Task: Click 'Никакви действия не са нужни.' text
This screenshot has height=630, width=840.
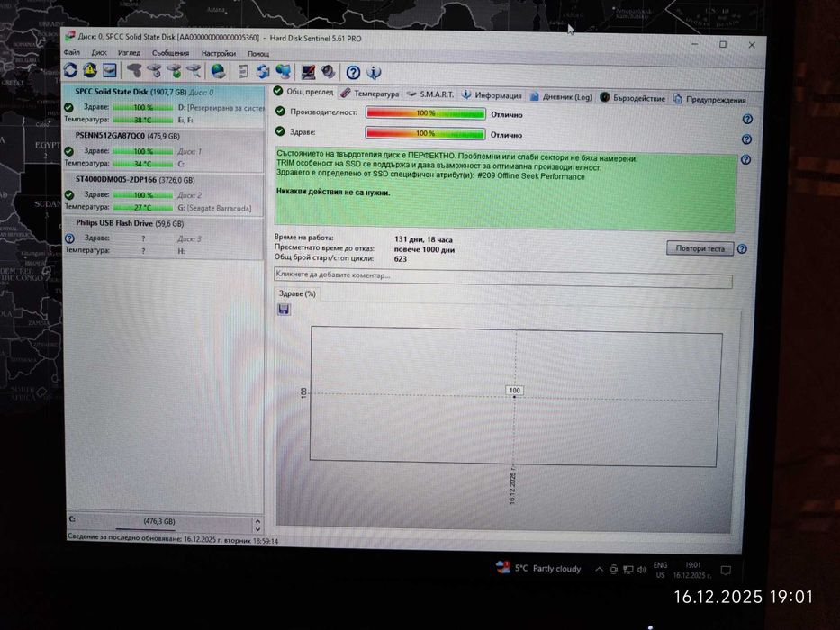Action: 333,193
